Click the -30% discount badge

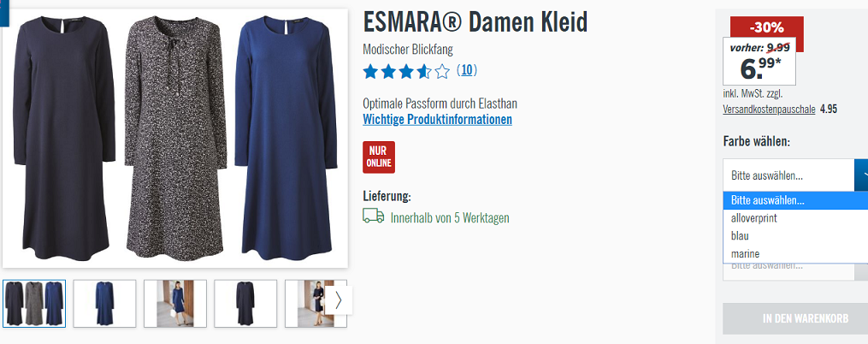(x=767, y=27)
